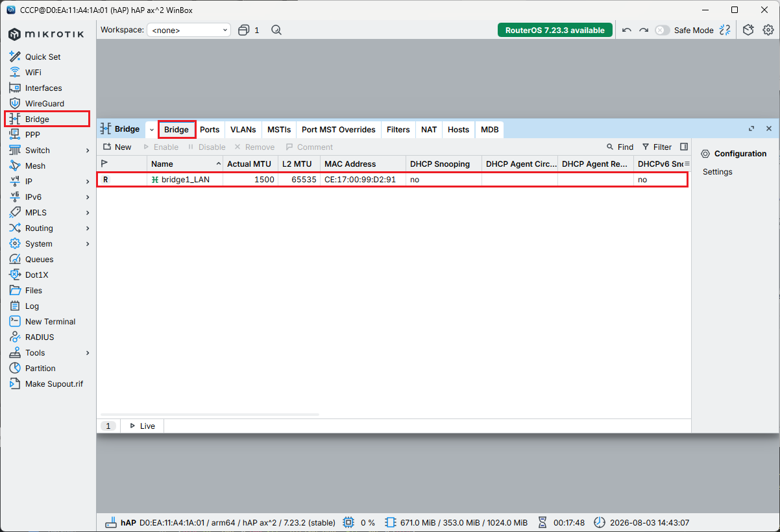Sort by Actual MTU column header
The image size is (780, 532).
250,164
